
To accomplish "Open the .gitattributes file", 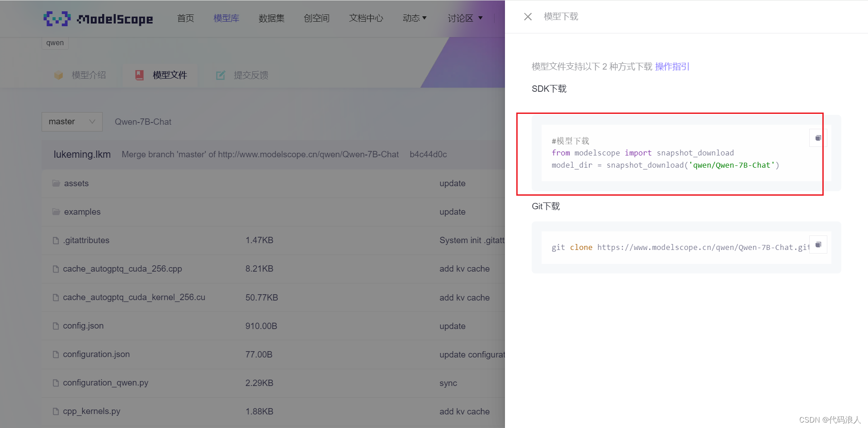I will (86, 240).
